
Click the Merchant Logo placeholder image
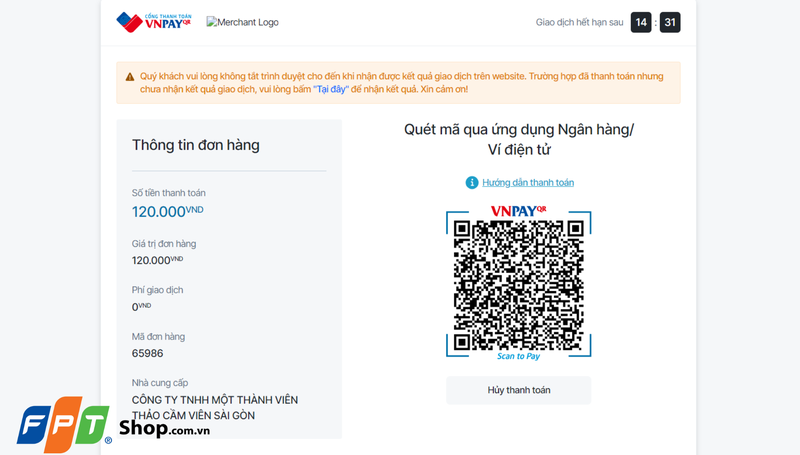tap(242, 22)
